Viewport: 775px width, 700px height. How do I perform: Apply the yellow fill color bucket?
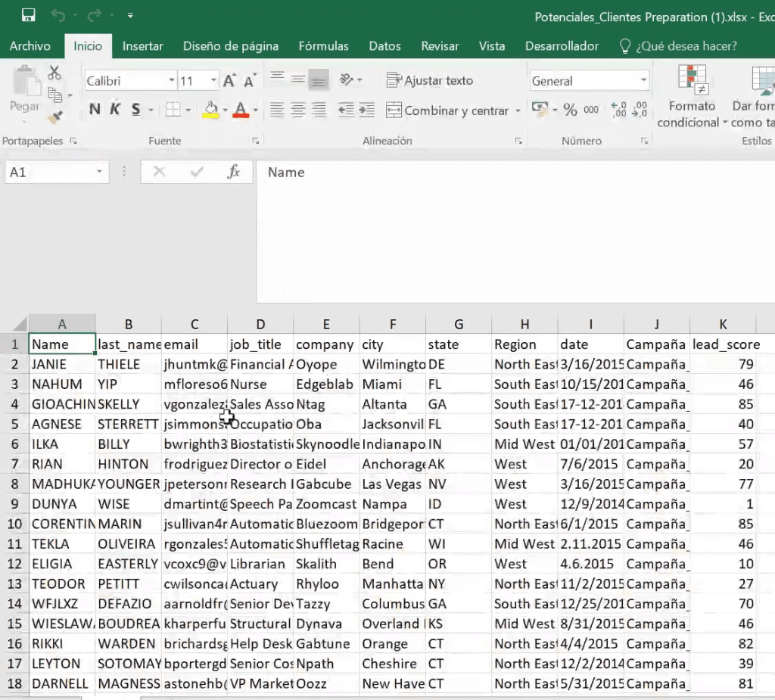211,110
